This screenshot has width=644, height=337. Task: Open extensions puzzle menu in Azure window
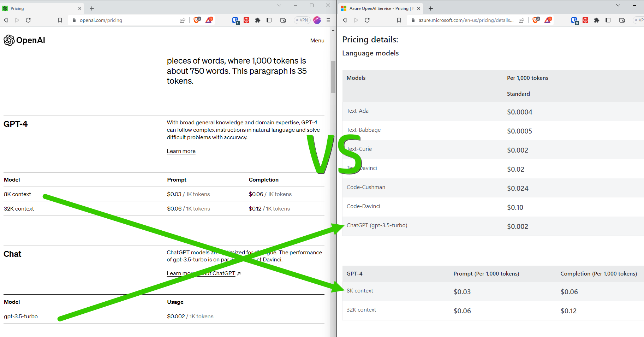(597, 20)
